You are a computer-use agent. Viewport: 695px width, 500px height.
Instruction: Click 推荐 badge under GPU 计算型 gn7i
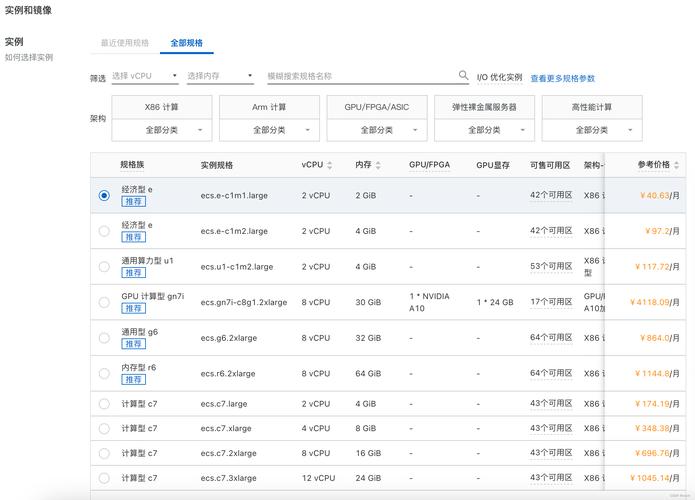pos(133,308)
